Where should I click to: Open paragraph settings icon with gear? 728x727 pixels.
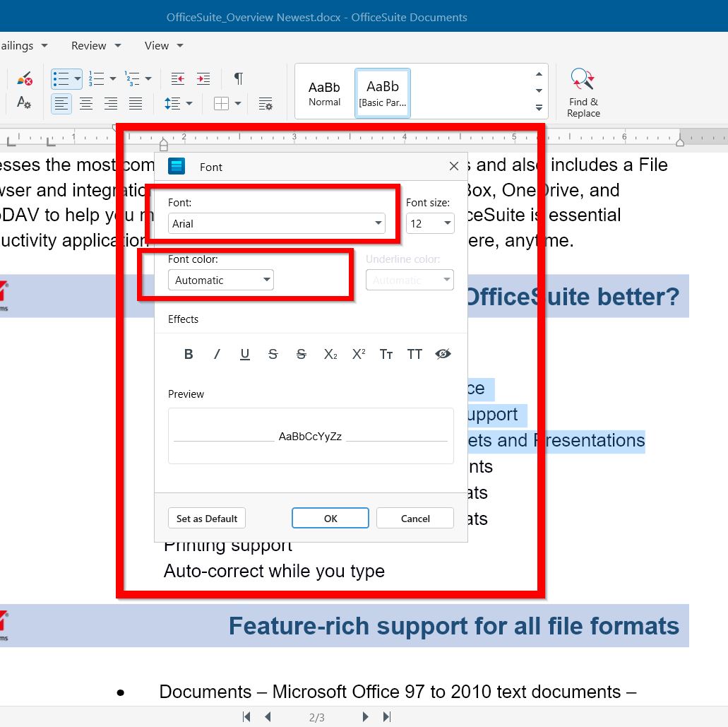tap(265, 104)
